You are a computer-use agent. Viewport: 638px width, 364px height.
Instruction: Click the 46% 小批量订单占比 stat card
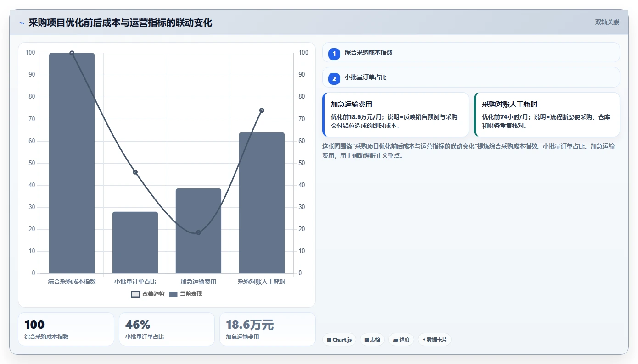coord(167,329)
